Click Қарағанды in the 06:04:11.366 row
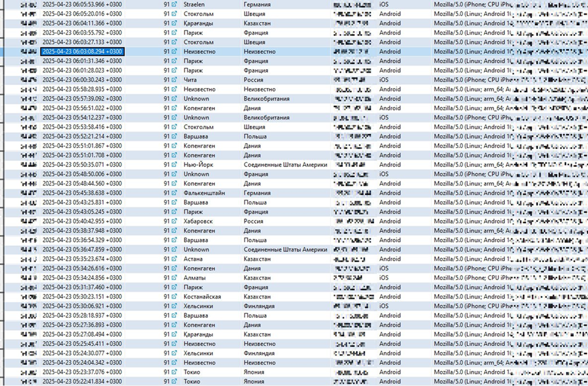The width and height of the screenshot is (588, 386). [x=198, y=23]
